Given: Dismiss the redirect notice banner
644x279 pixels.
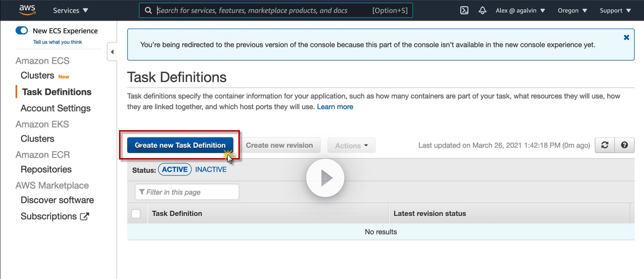Looking at the screenshot, I should pos(626,37).
